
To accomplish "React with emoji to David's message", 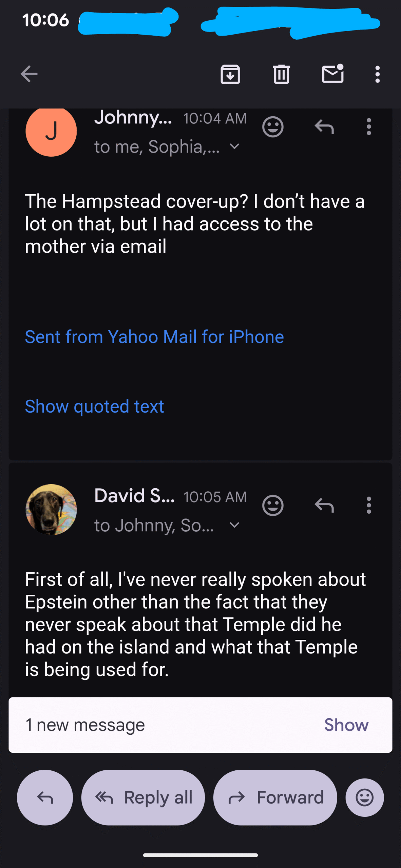I will (x=273, y=506).
